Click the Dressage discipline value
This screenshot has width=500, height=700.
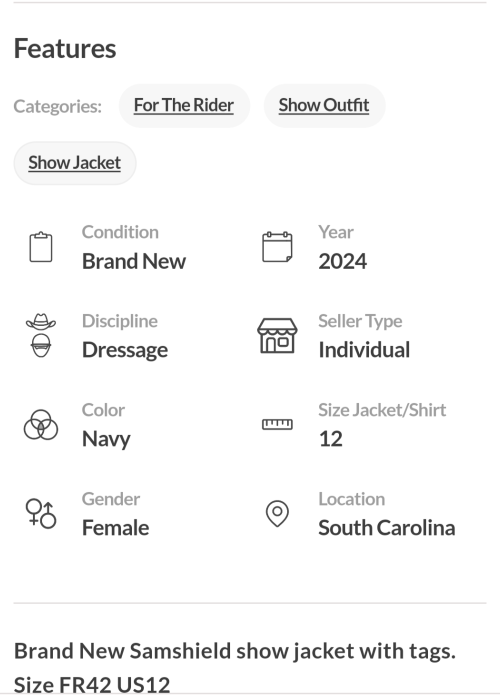125,350
